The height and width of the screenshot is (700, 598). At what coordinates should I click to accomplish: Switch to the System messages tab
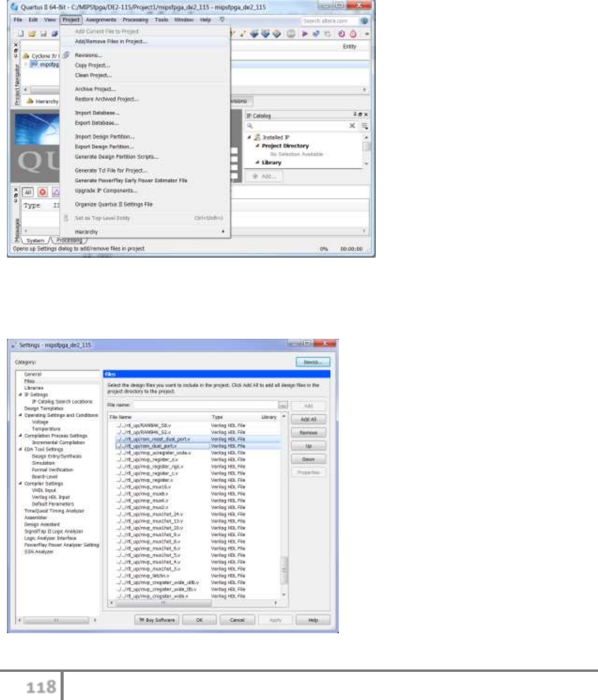click(x=36, y=241)
